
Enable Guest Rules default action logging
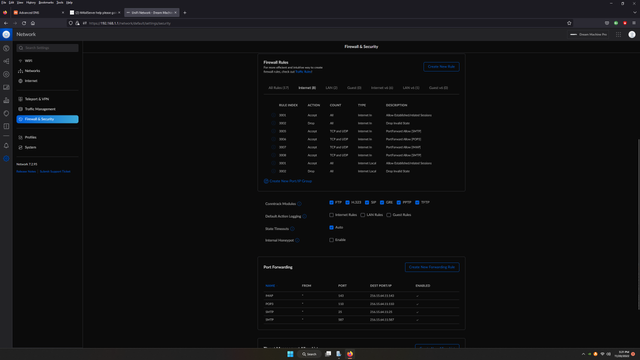(389, 215)
